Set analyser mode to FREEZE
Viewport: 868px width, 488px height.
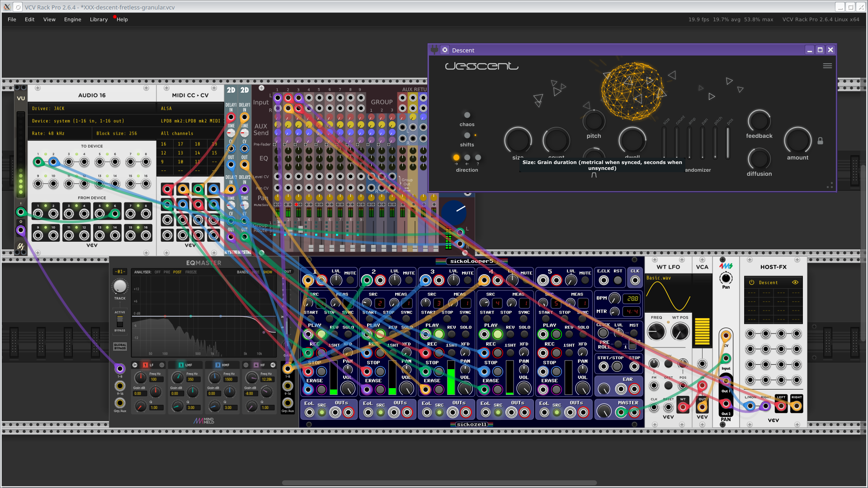(x=191, y=272)
